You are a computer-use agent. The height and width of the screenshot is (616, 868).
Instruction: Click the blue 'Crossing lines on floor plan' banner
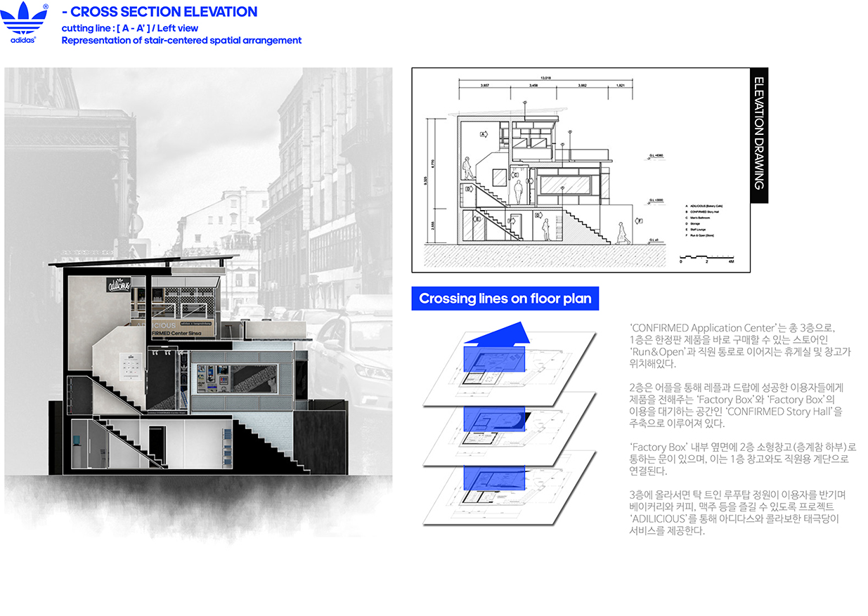tap(505, 299)
